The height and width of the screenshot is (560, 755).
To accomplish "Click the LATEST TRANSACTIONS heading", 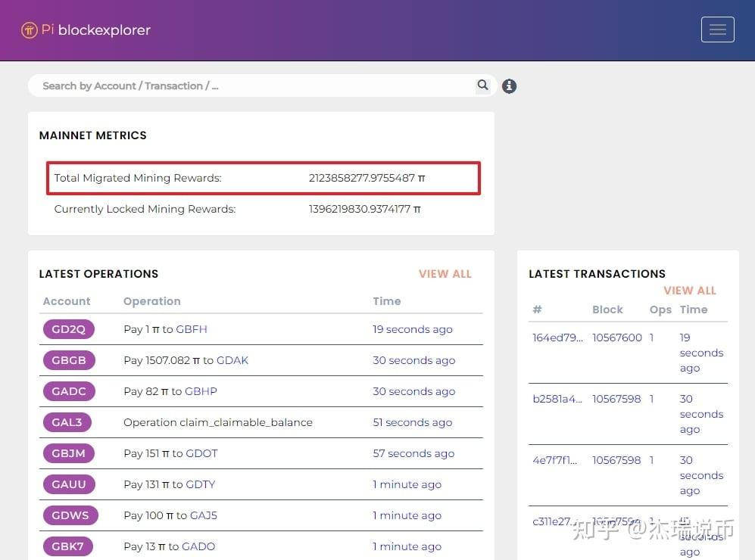I will [597, 274].
